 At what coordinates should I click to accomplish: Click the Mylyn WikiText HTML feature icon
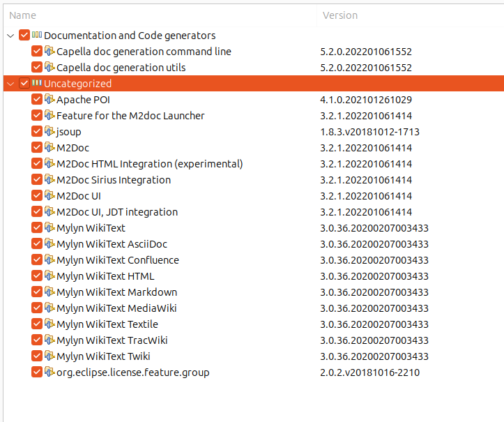point(49,276)
